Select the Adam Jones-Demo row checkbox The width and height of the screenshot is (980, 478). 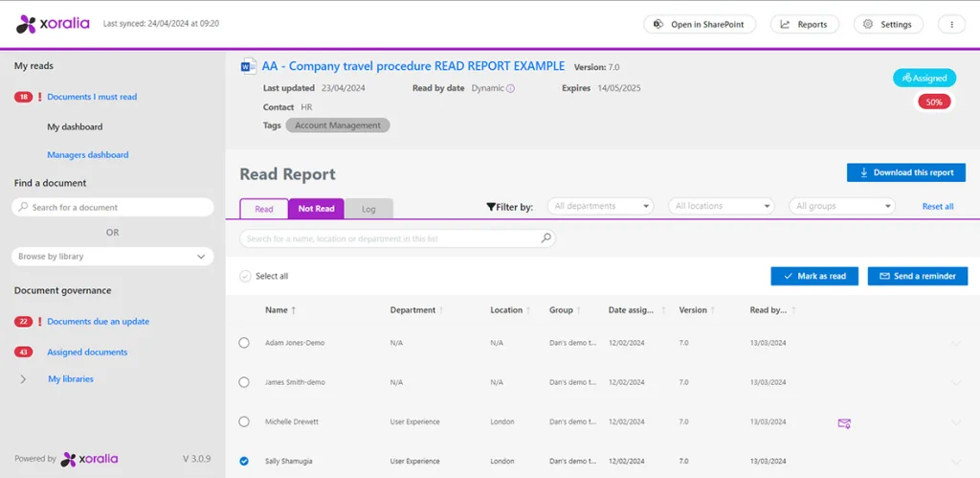coord(244,342)
